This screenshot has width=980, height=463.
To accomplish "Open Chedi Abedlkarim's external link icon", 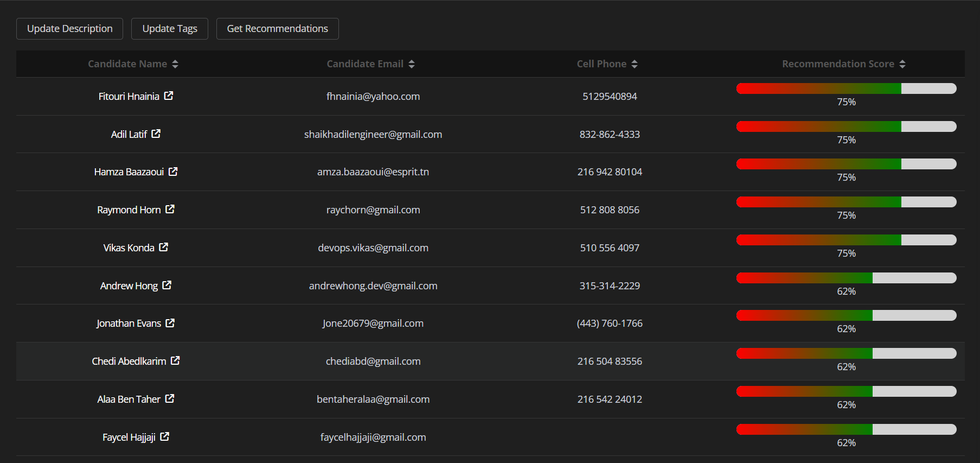I will tap(175, 360).
